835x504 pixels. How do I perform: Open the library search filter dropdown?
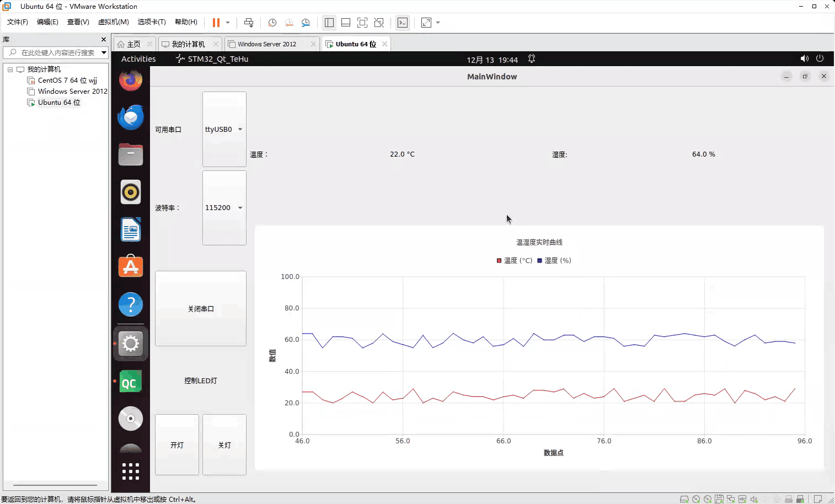click(x=104, y=52)
